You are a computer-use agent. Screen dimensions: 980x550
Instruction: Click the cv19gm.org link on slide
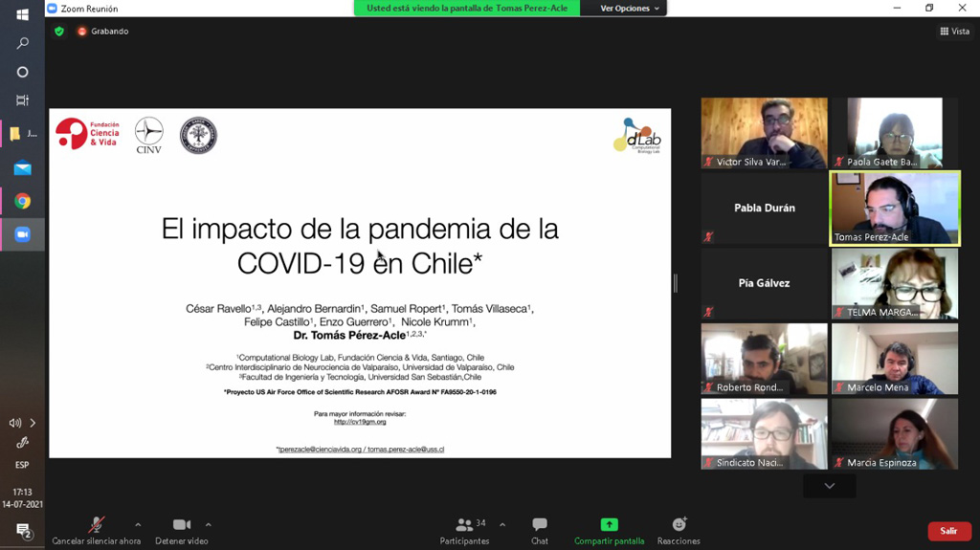360,422
